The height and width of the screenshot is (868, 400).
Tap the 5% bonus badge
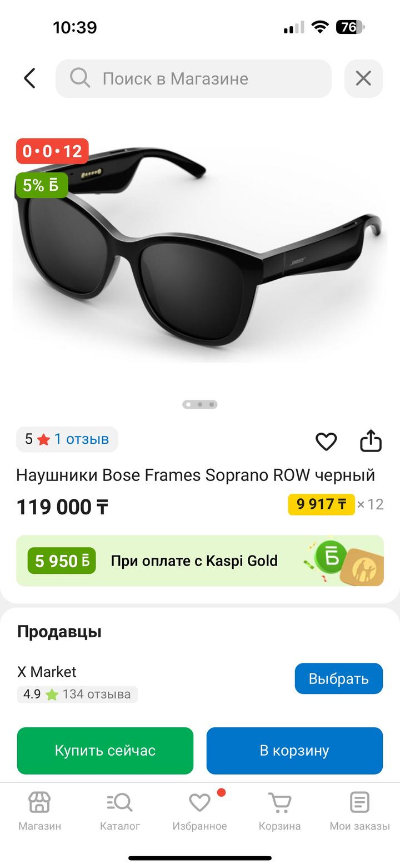[42, 185]
